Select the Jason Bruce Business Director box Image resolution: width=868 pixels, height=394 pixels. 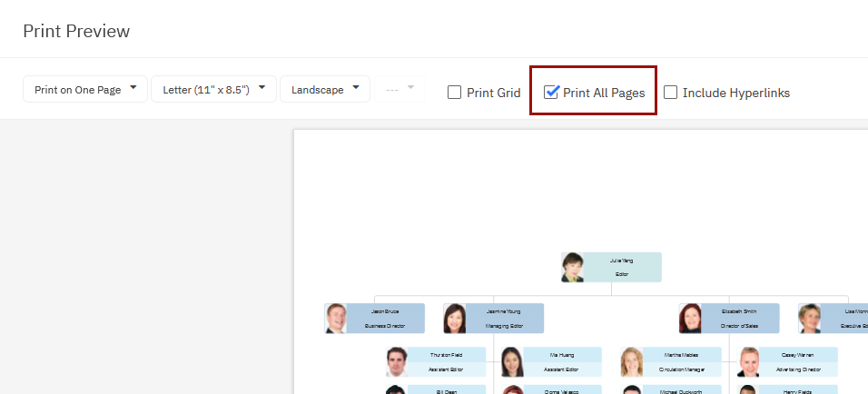pyautogui.click(x=386, y=318)
